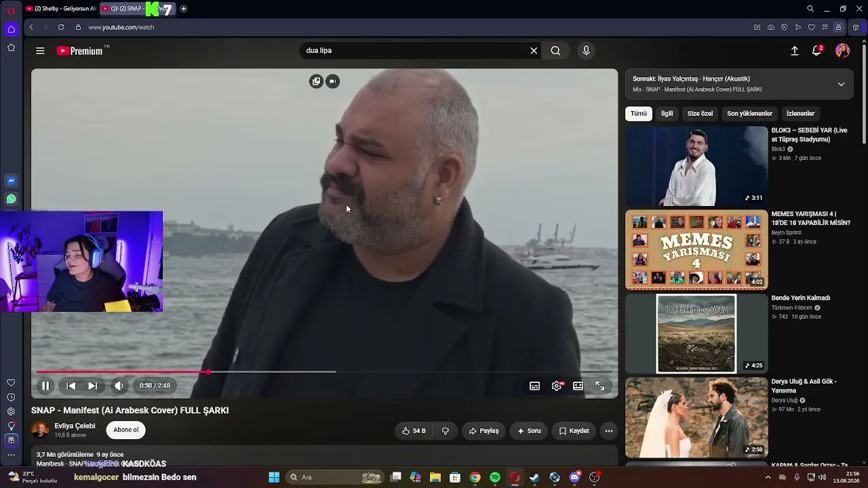Select the İlgili filter chip
This screenshot has height=488, width=868.
click(667, 114)
